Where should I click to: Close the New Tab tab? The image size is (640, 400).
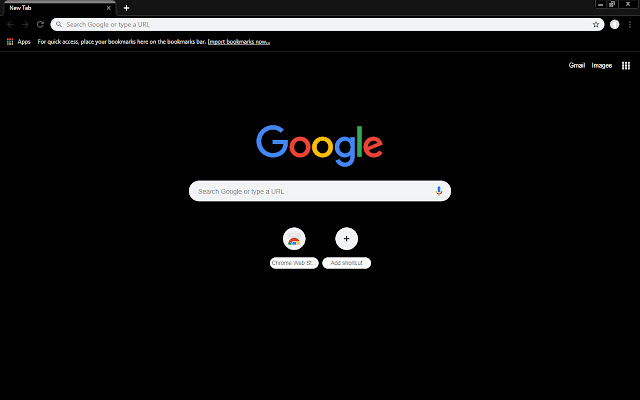point(109,8)
